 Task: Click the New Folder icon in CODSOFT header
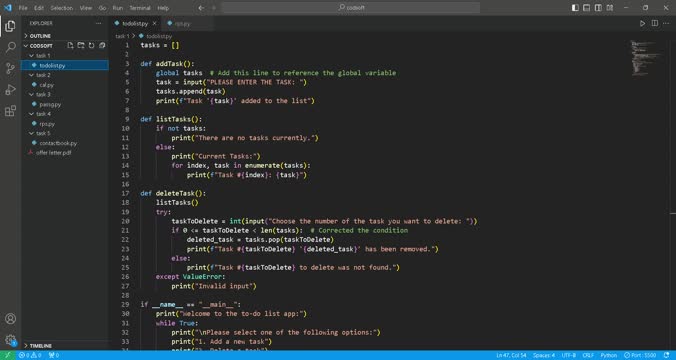81,45
